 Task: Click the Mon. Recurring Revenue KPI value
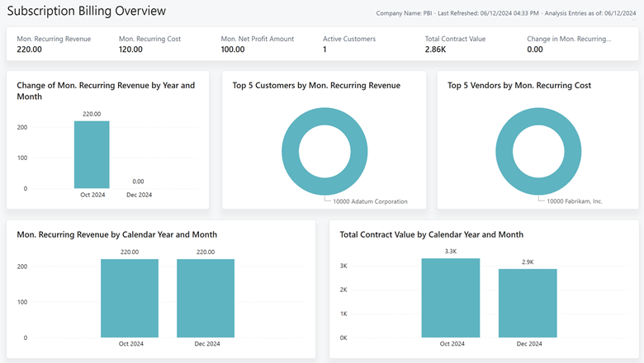point(29,49)
